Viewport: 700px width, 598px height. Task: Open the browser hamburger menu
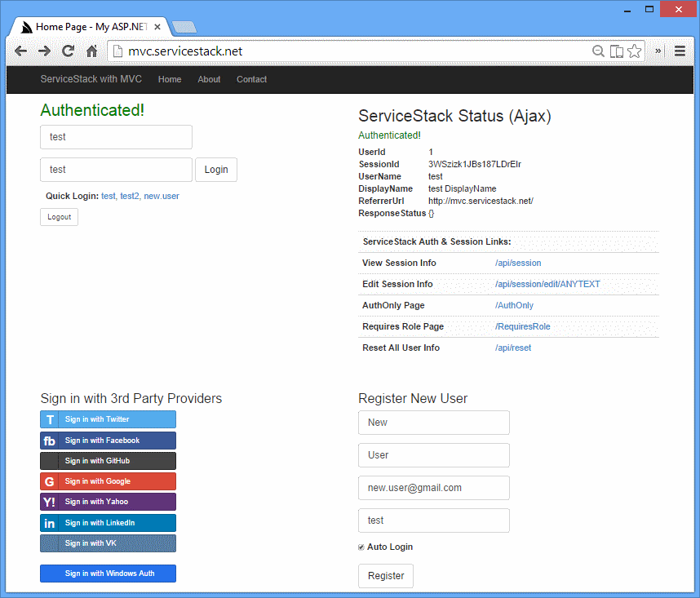pos(680,50)
